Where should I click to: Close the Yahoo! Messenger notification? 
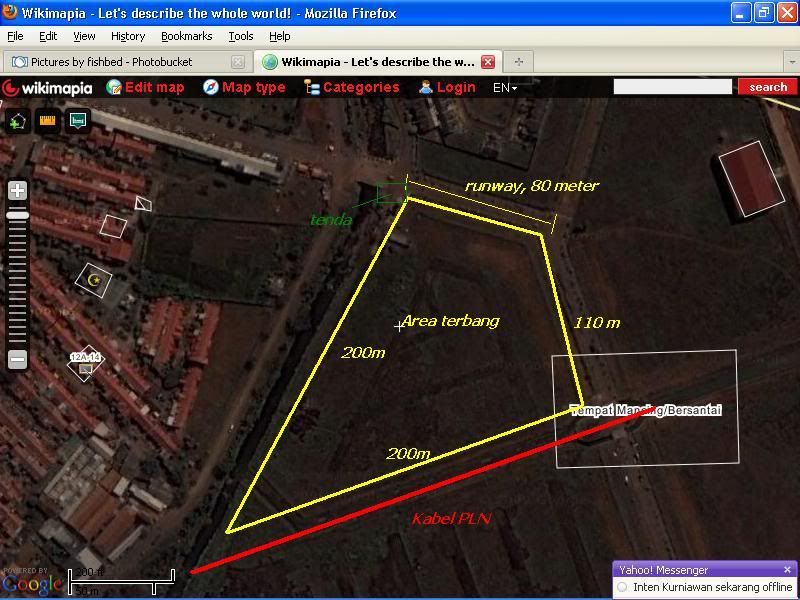[787, 569]
